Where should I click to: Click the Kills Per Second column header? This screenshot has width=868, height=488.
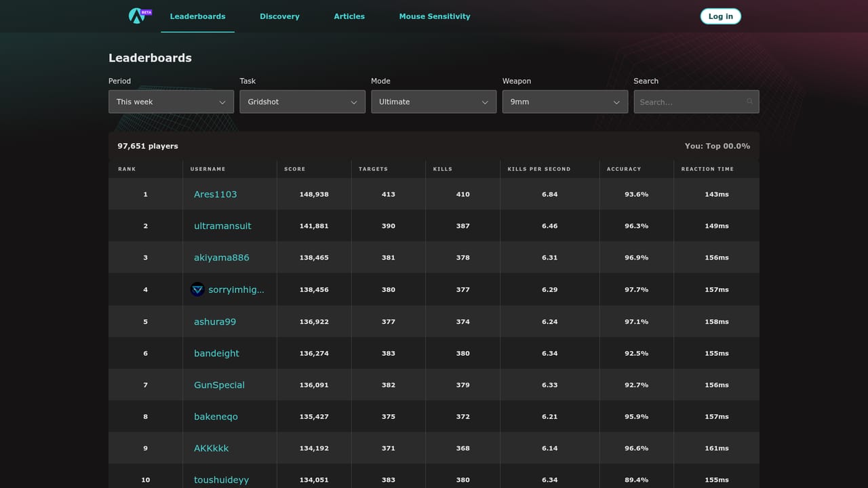point(539,169)
